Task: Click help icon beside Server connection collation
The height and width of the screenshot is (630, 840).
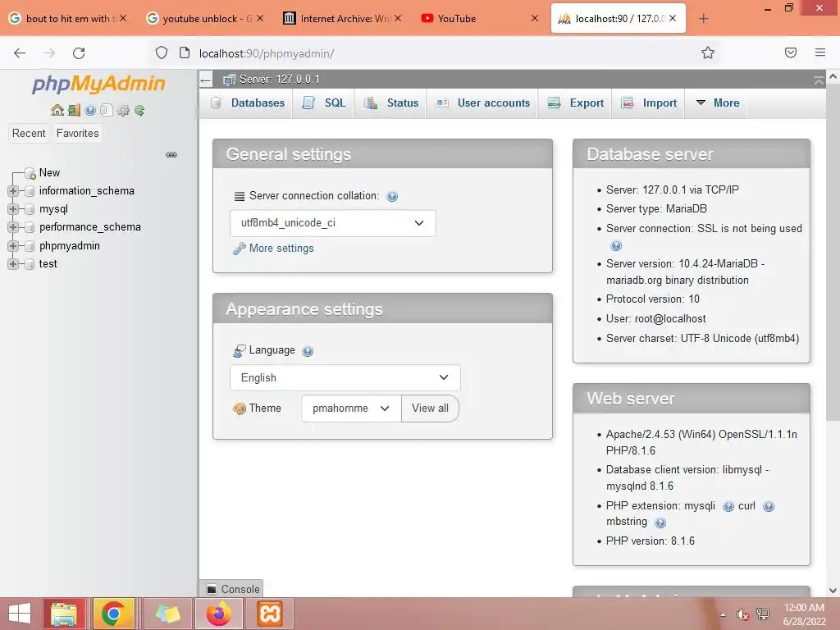Action: (392, 196)
